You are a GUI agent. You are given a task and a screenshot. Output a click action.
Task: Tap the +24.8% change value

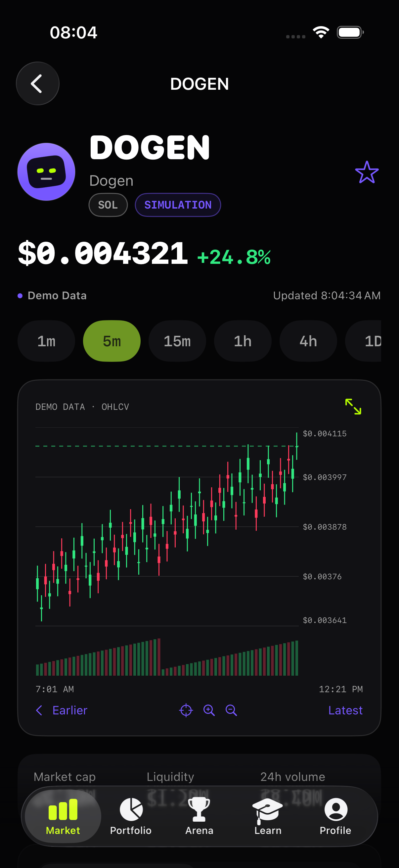[x=234, y=257]
